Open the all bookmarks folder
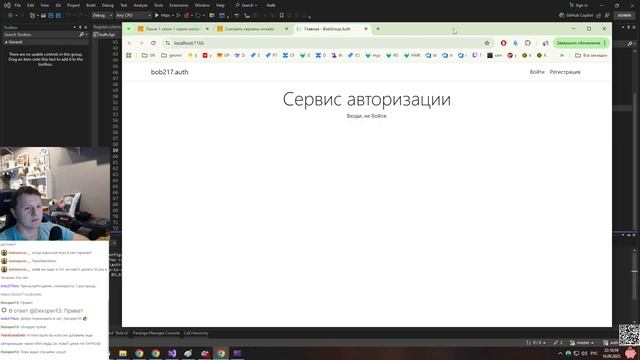The image size is (640, 360). (x=591, y=55)
